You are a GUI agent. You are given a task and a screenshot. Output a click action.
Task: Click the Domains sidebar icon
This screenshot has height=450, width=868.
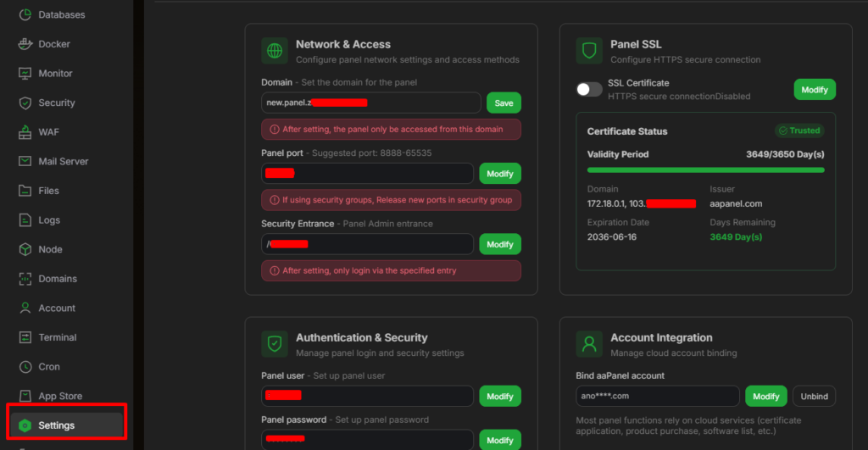click(25, 279)
